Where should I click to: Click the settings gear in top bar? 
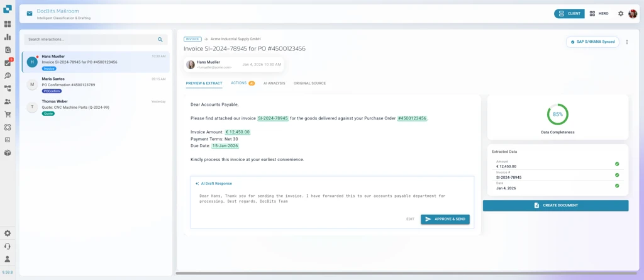point(621,14)
